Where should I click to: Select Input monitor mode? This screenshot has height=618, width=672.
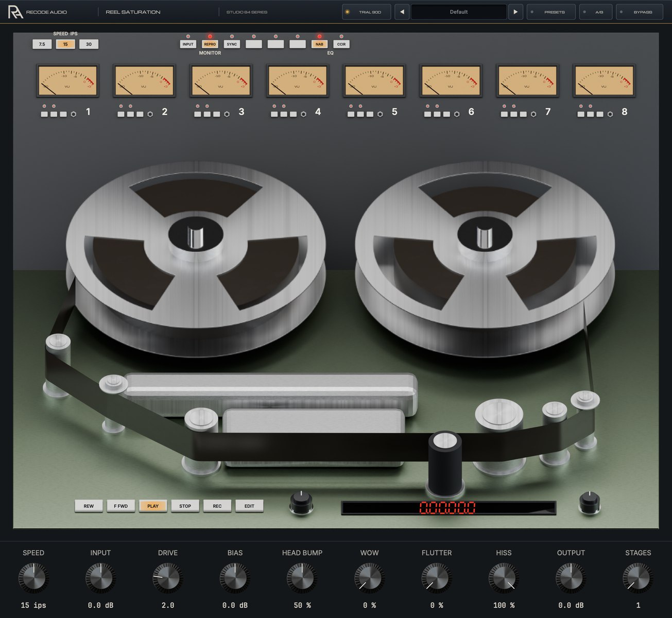pos(188,44)
